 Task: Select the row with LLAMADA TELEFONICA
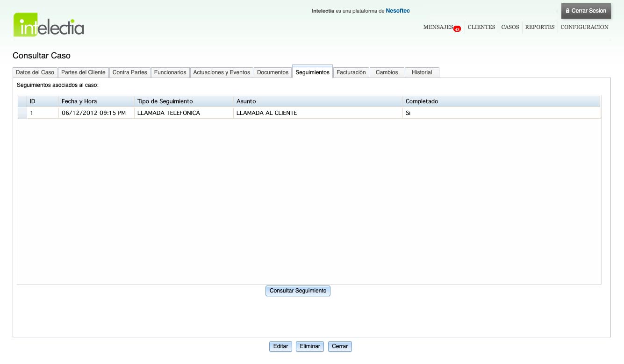point(168,113)
